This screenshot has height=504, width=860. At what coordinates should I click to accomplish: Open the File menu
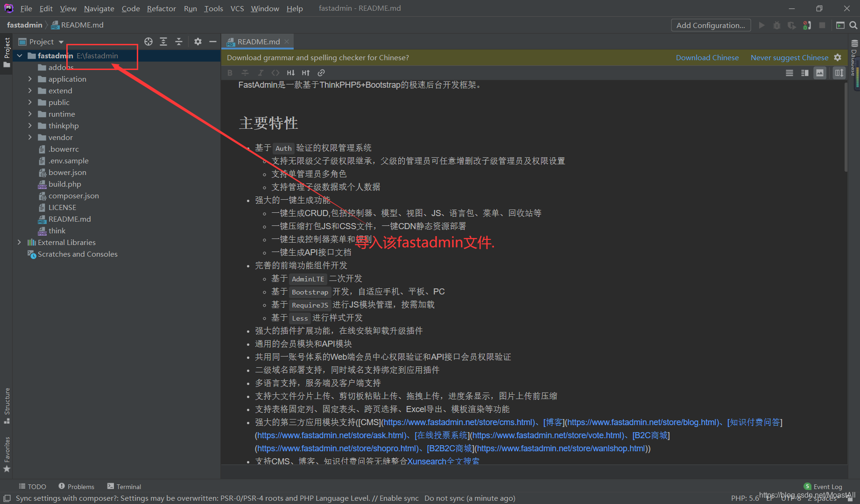tap(26, 8)
